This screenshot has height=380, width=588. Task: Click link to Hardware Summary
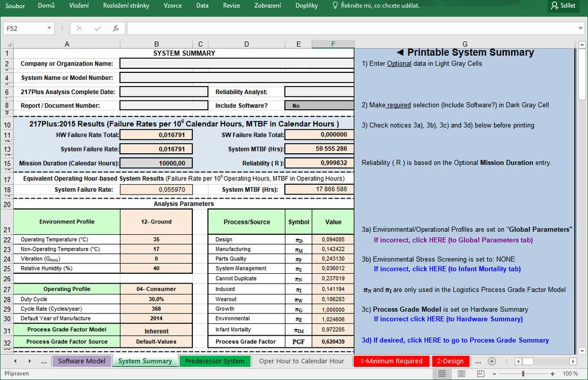448,319
